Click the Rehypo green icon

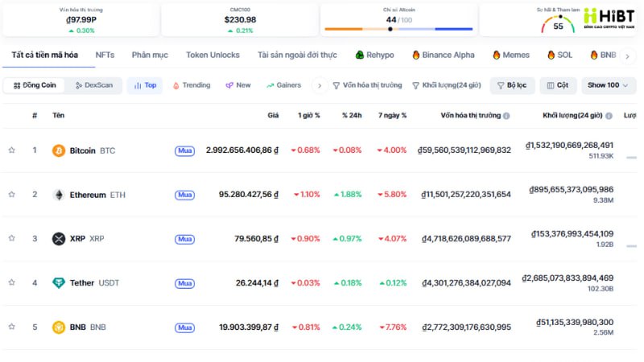pyautogui.click(x=360, y=55)
